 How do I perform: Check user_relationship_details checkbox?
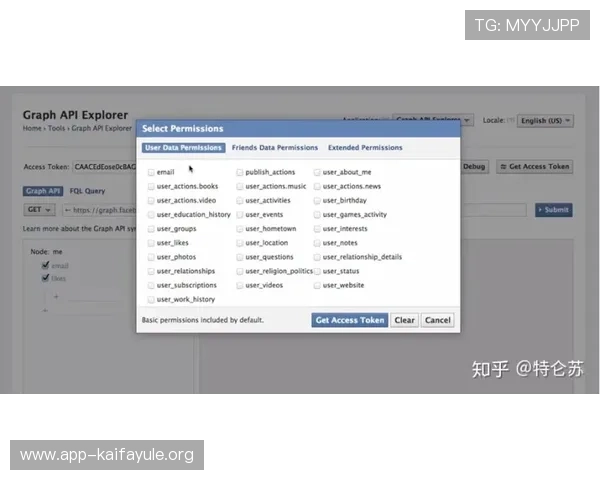coord(317,257)
